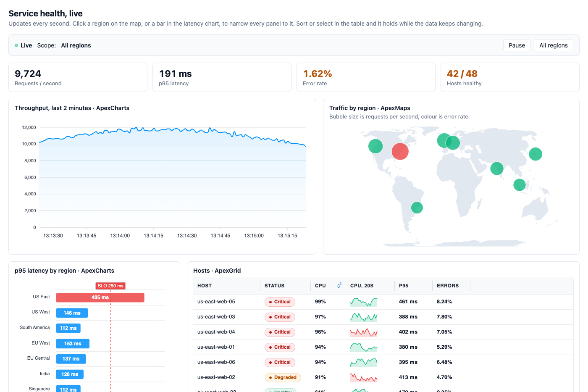The image size is (588, 392).
Task: Click the CPU sparkline for us-east-web-04
Action: pos(364,332)
